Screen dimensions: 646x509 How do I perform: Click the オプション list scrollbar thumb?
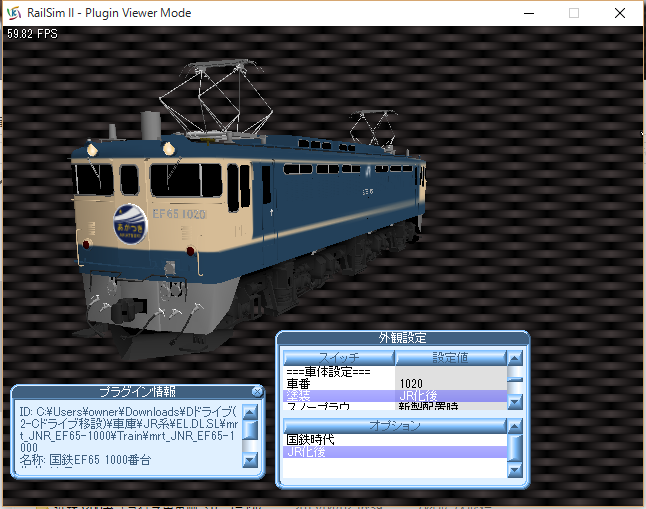pos(515,448)
